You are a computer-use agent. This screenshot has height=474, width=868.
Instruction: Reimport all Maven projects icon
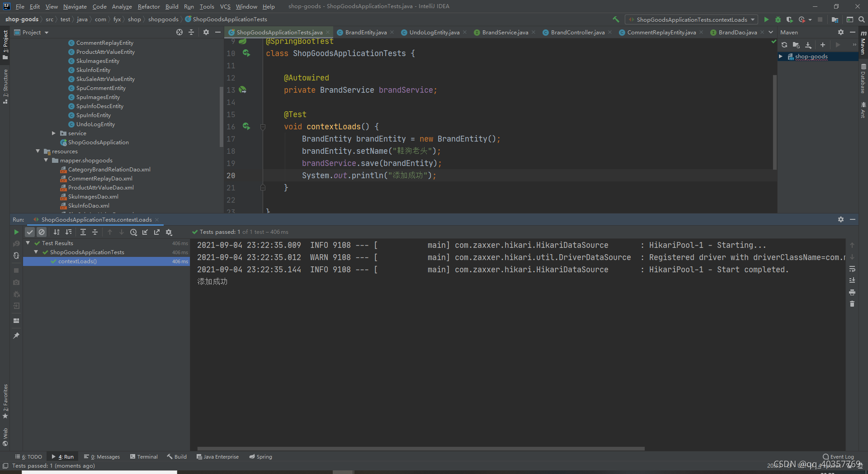coord(784,45)
